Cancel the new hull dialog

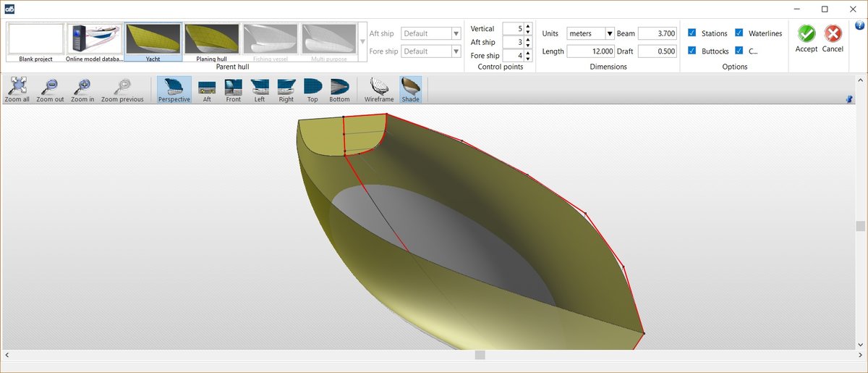[833, 38]
